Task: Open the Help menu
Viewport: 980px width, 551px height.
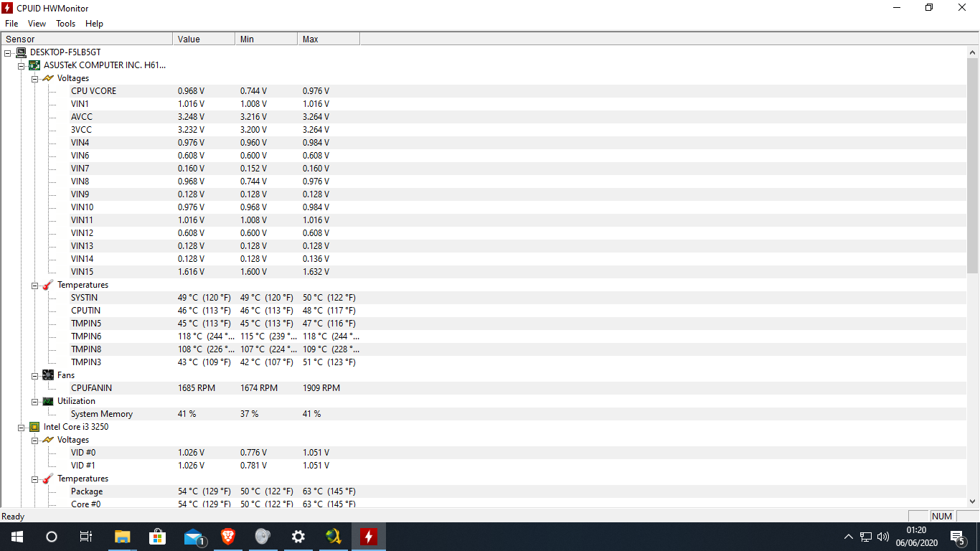Action: pos(95,24)
